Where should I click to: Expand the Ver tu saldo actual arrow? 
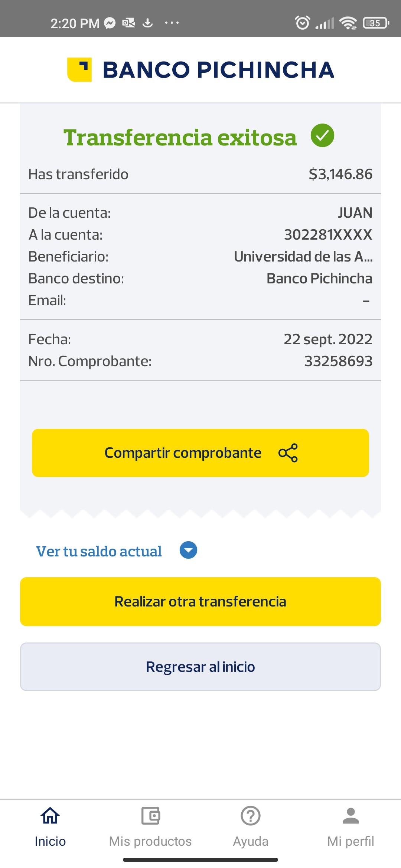[x=188, y=550]
